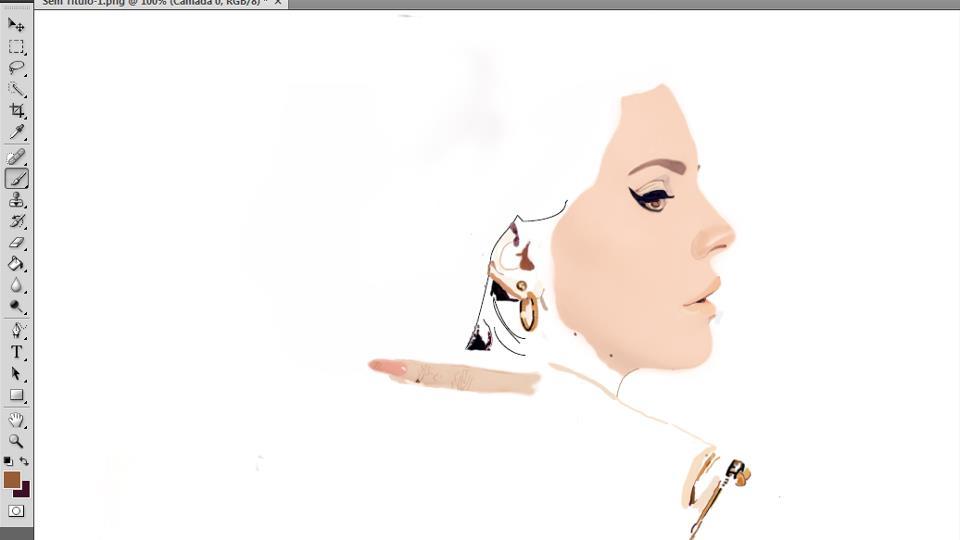This screenshot has width=960, height=540.
Task: Select the Rectangular Marquee tool
Action: pos(16,47)
